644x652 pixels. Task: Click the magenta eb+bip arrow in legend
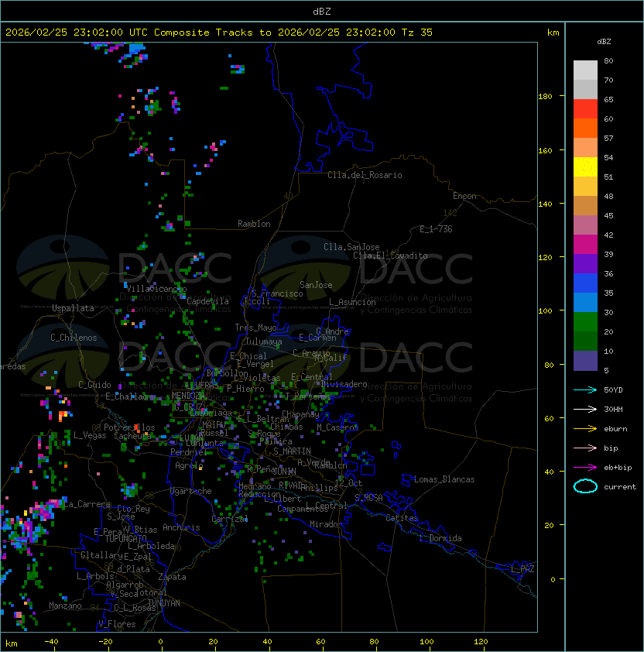(585, 468)
